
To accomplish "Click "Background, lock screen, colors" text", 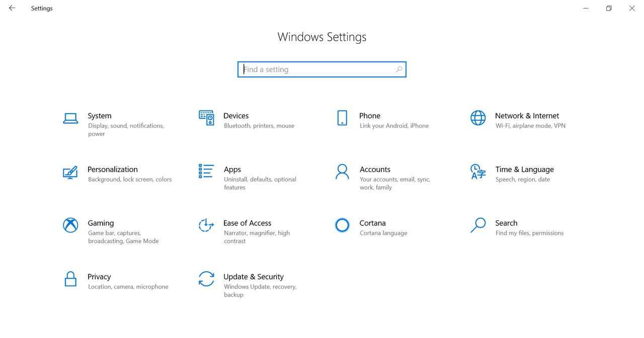I will pyautogui.click(x=130, y=180).
